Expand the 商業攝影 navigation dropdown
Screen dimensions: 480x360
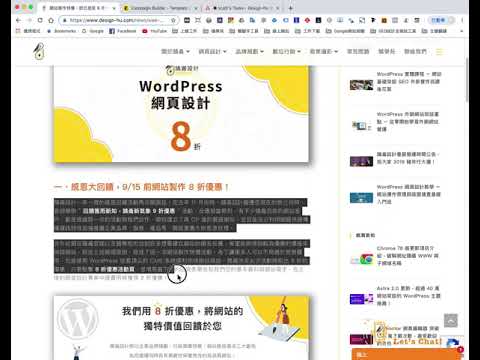pyautogui.click(x=324, y=52)
